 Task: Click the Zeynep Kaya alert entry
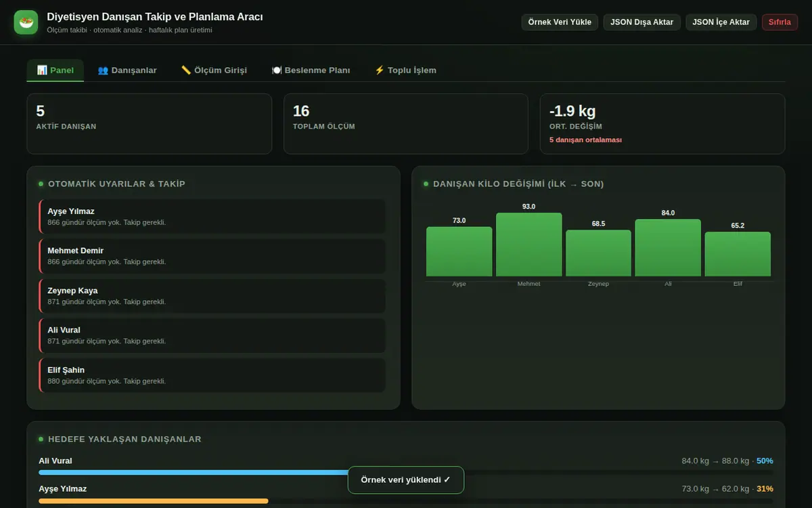[212, 295]
